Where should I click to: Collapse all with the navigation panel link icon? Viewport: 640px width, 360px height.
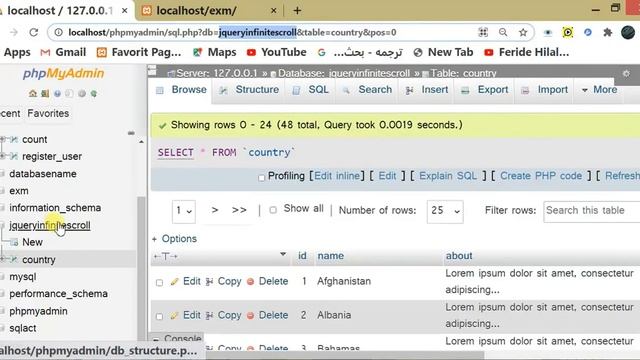tap(131, 133)
